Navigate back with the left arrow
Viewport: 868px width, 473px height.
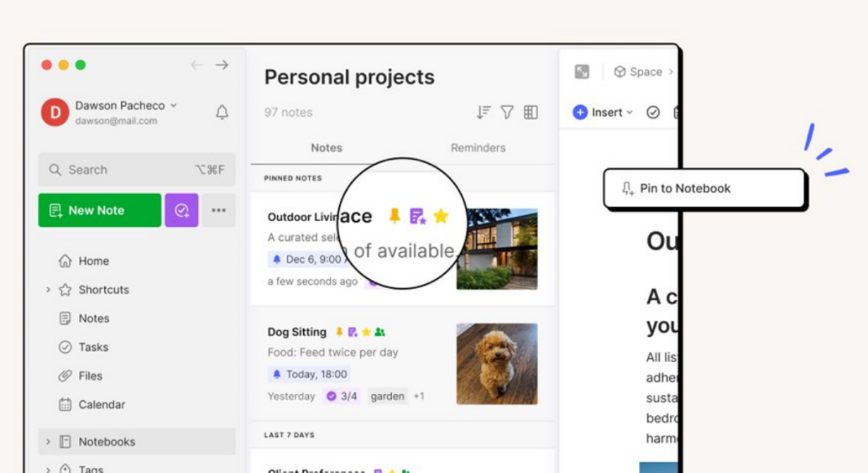pos(196,65)
